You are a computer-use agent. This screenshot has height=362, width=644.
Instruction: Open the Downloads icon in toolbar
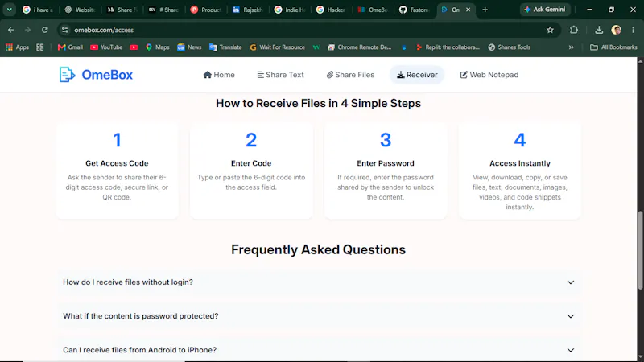point(599,30)
